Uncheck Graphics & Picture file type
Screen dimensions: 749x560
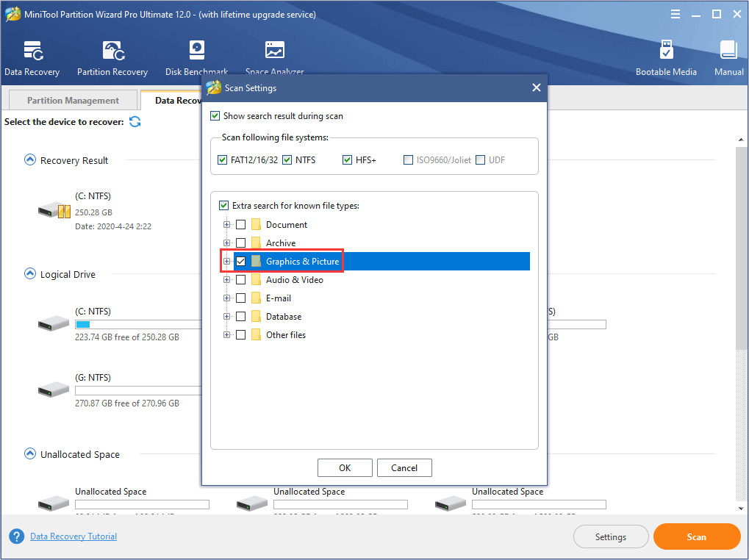(x=241, y=261)
